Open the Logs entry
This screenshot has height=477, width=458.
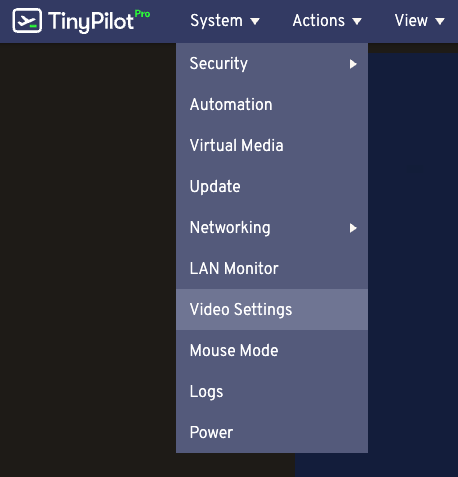(272, 391)
